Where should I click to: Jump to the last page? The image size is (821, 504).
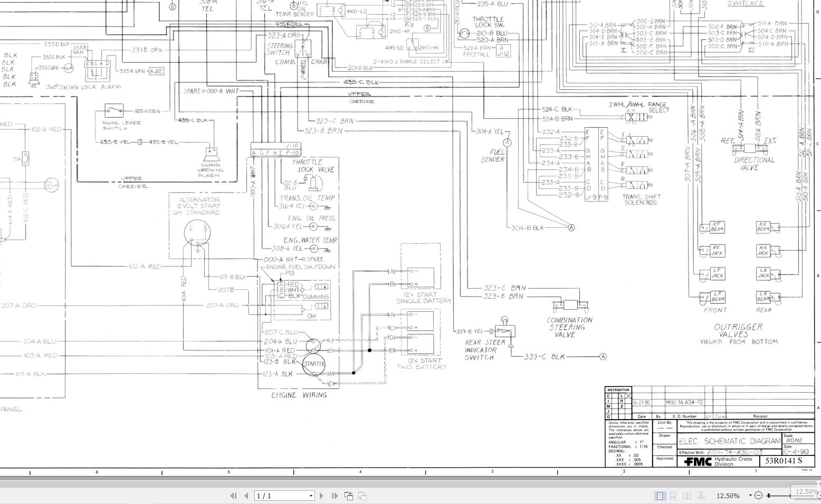[x=335, y=496]
